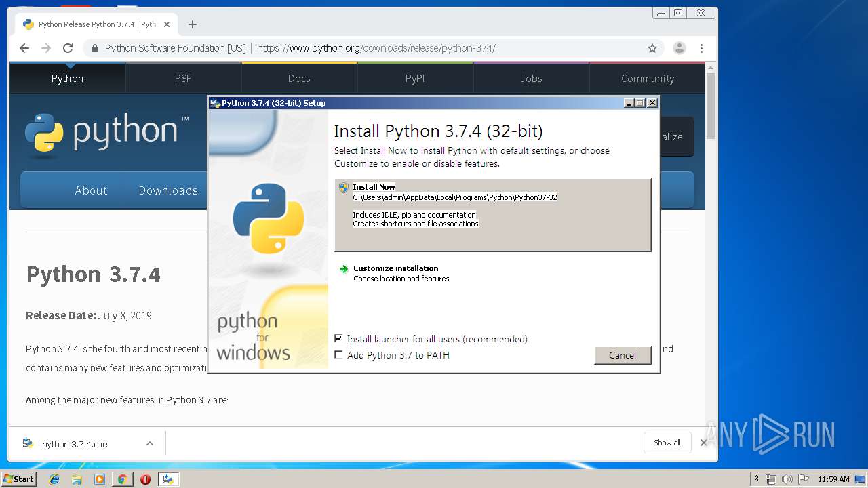Open network tray icon
This screenshot has width=868, height=488.
pyautogui.click(x=771, y=479)
